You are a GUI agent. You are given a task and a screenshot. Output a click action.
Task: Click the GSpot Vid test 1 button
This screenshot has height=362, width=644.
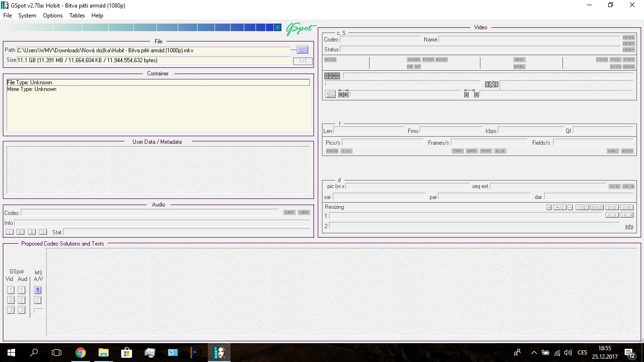(x=11, y=290)
